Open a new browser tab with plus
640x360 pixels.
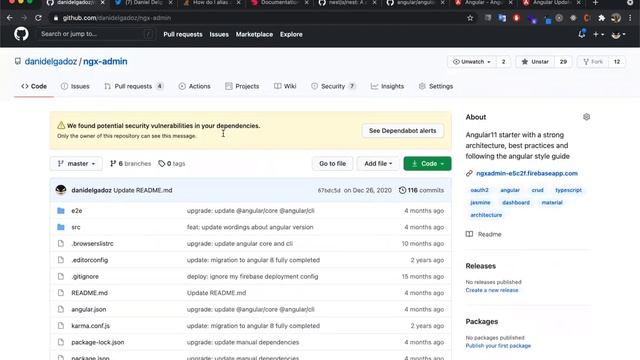point(596,3)
